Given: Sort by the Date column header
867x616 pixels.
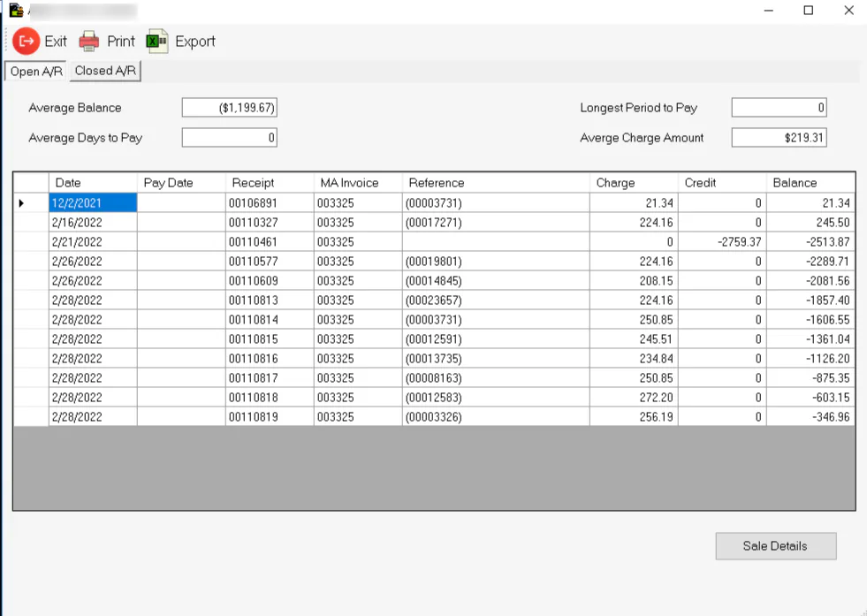Looking at the screenshot, I should coord(93,182).
